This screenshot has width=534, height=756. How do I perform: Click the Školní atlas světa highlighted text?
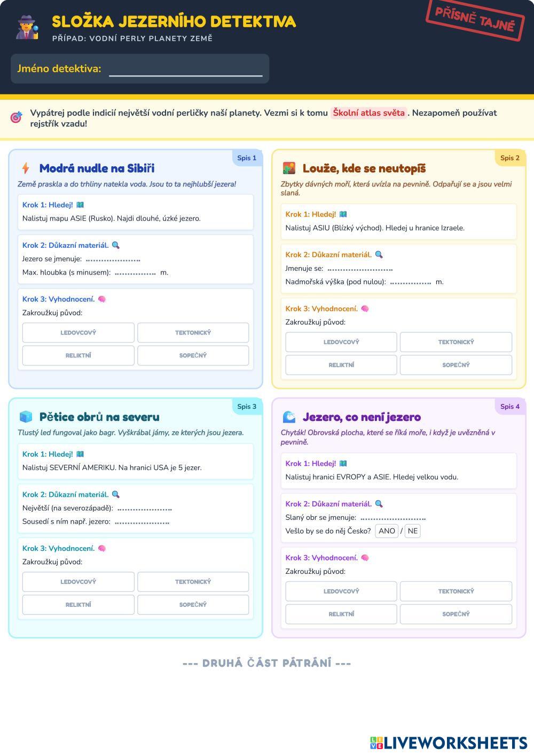369,113
